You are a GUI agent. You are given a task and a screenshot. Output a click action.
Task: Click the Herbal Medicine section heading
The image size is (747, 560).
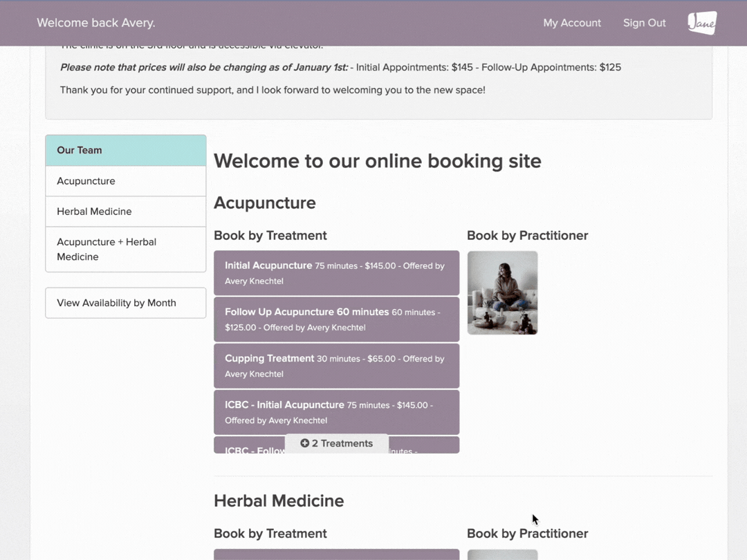279,501
